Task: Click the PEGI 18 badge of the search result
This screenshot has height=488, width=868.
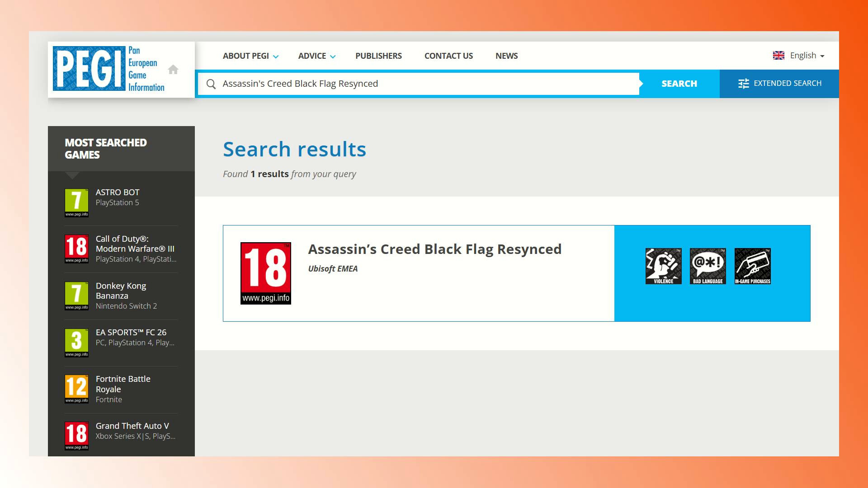Action: (x=265, y=273)
